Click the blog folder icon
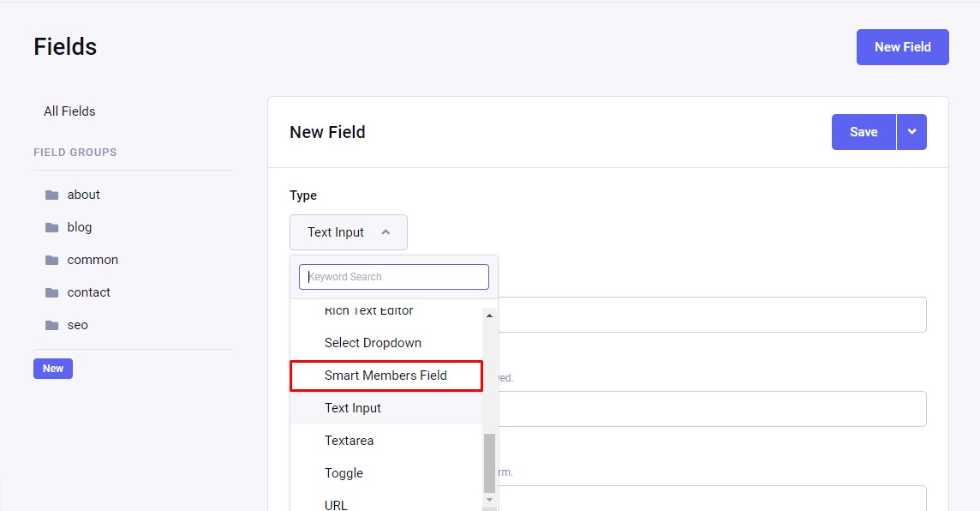The width and height of the screenshot is (980, 511). (x=51, y=227)
